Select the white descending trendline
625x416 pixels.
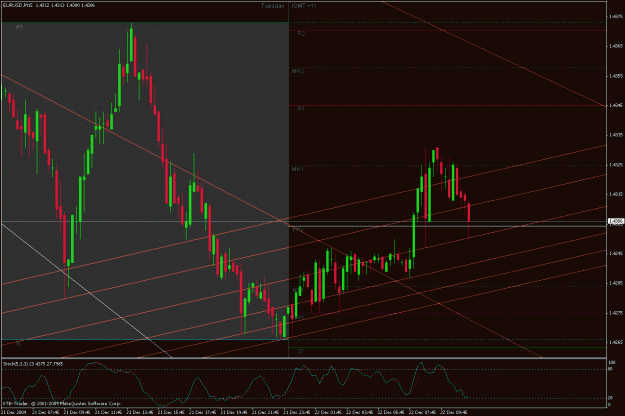click(86, 290)
